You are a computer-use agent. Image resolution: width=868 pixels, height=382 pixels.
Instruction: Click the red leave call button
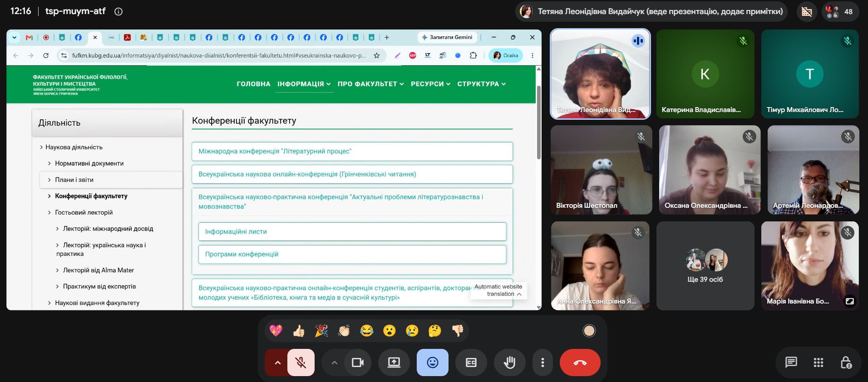click(580, 362)
